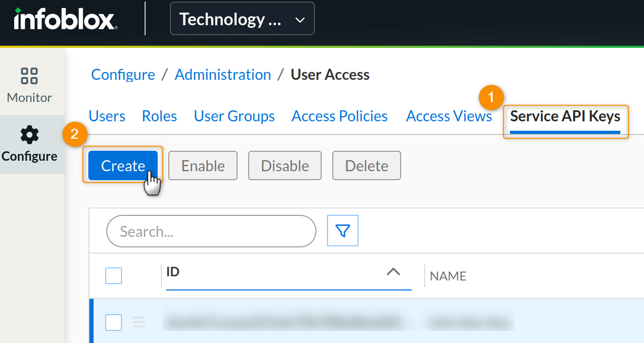
Task: Open the Access Views tab
Action: 449,116
